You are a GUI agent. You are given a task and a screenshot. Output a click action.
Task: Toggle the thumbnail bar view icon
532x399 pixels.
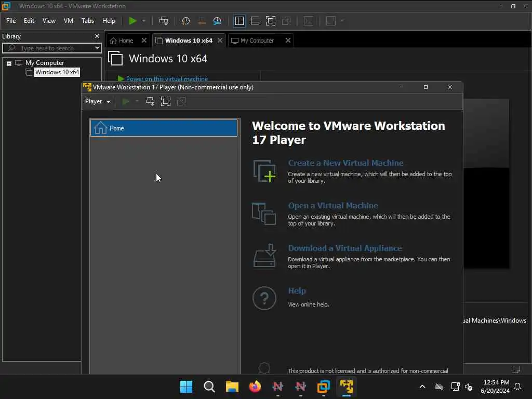(x=255, y=21)
